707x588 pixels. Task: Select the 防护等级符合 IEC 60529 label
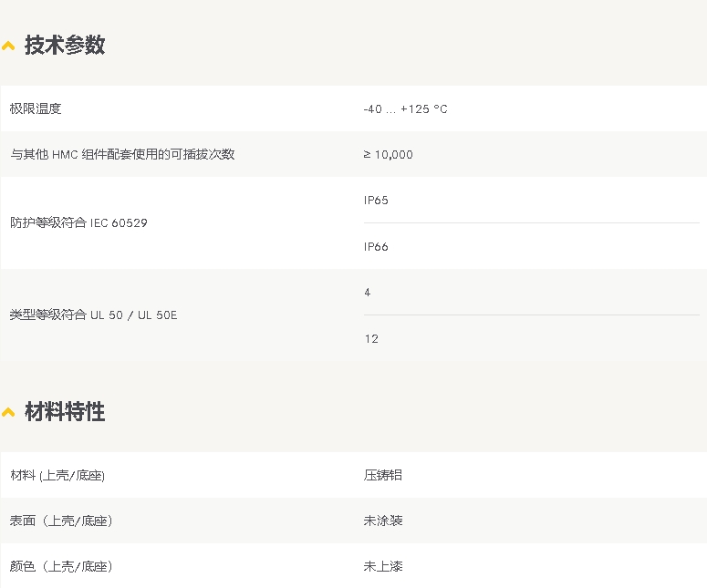pyautogui.click(x=78, y=222)
